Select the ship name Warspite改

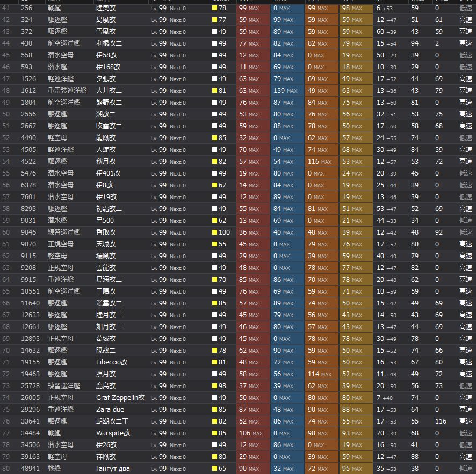pyautogui.click(x=113, y=434)
